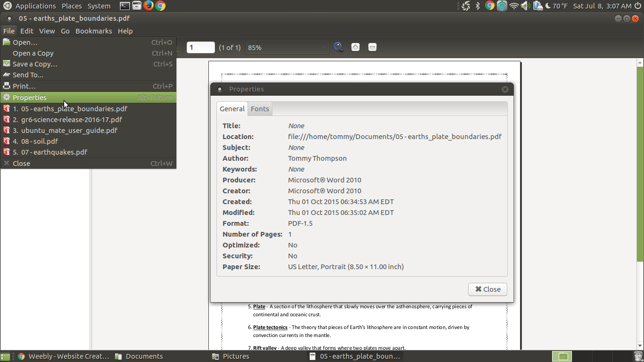The image size is (644, 362).
Task: Click the bold Plate tectonics term in document
Action: pos(270,327)
